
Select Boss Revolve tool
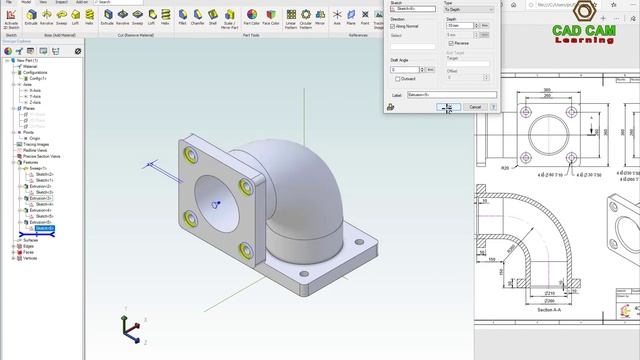pyautogui.click(x=47, y=18)
